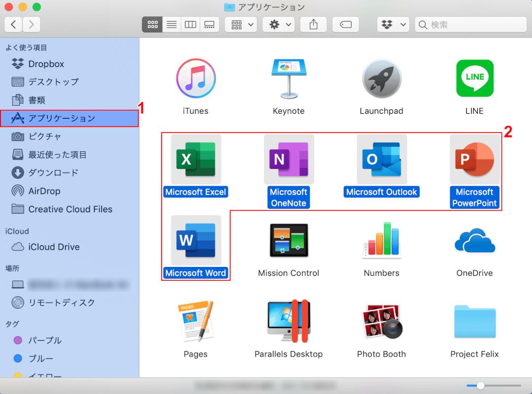Select the Parallels Desktop icon
The image size is (532, 394).
tap(289, 321)
